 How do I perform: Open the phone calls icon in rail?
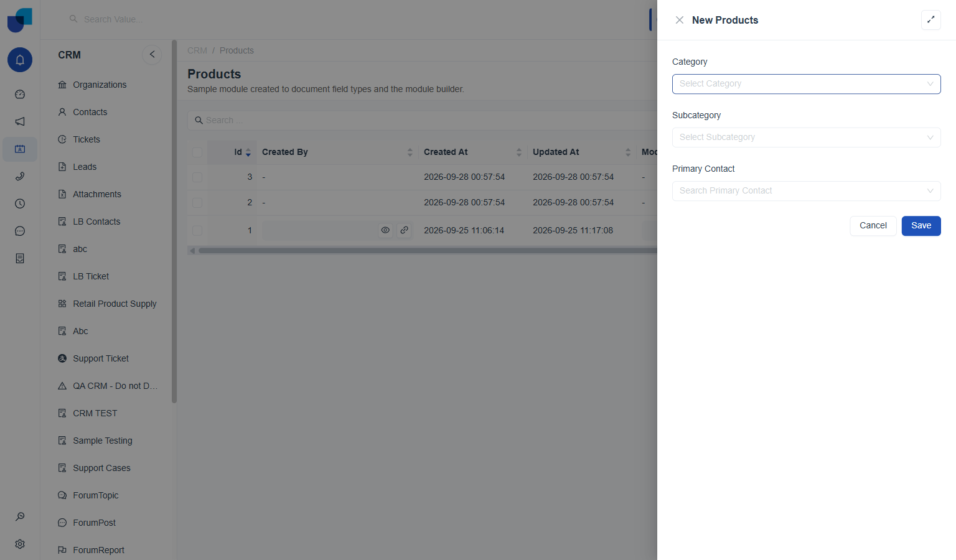20,176
